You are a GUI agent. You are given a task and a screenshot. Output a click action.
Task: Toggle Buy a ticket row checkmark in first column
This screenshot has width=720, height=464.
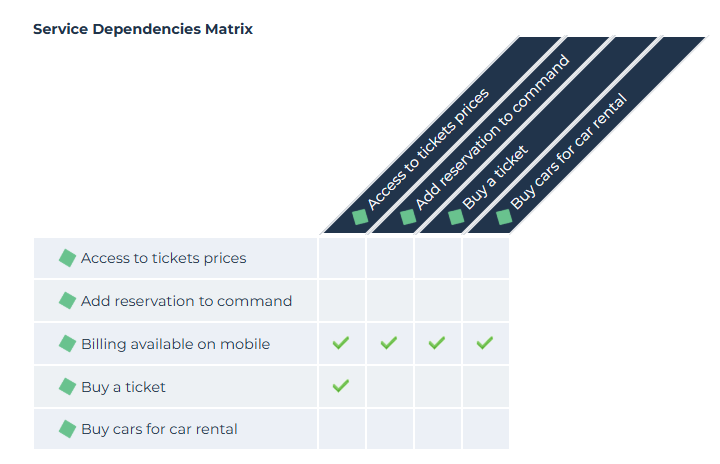pyautogui.click(x=341, y=386)
